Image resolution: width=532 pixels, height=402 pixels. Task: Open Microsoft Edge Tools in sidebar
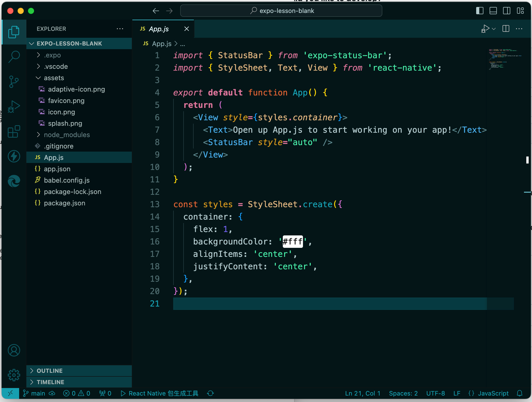click(x=14, y=181)
